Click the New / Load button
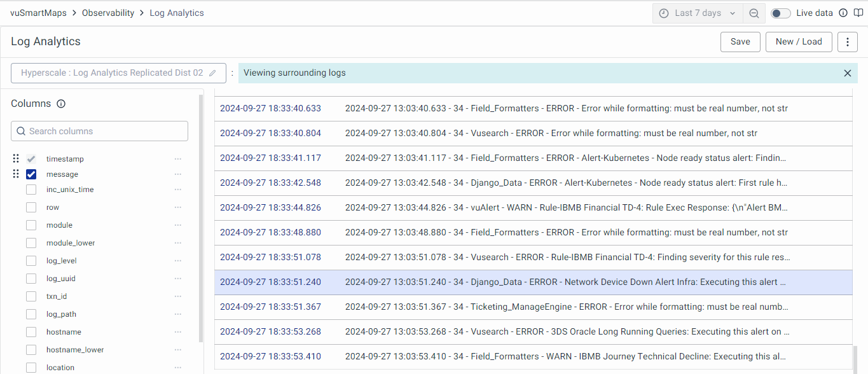The height and width of the screenshot is (374, 868). coord(799,42)
